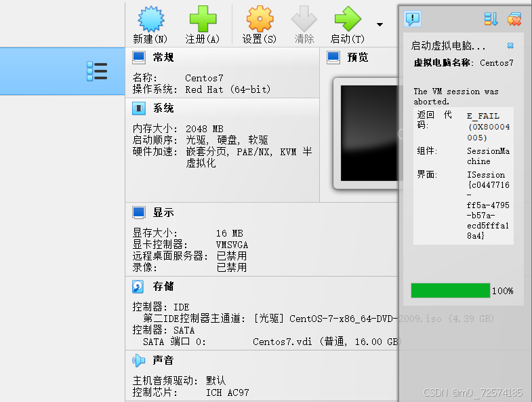Click the audio controller value ICH AC97

[228, 393]
